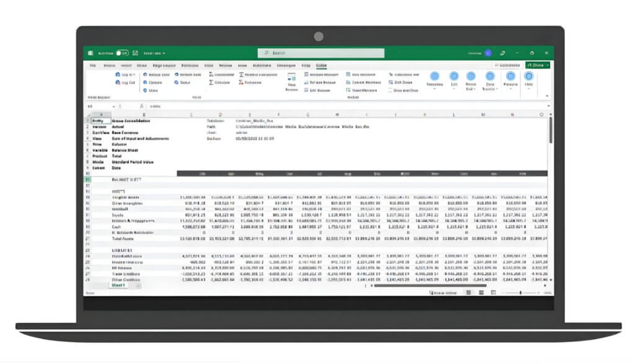The width and height of the screenshot is (635, 364).
Task: Open the Help circular icon
Action: (529, 76)
